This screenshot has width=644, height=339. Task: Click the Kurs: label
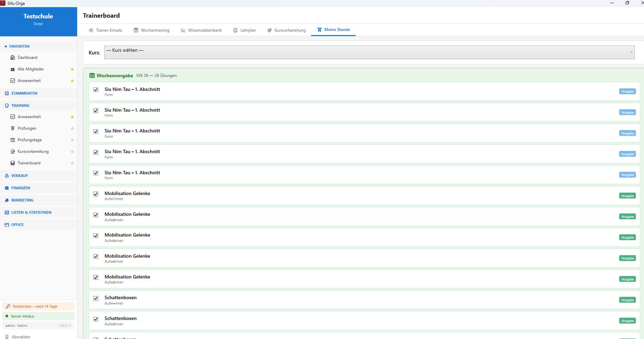click(x=94, y=53)
